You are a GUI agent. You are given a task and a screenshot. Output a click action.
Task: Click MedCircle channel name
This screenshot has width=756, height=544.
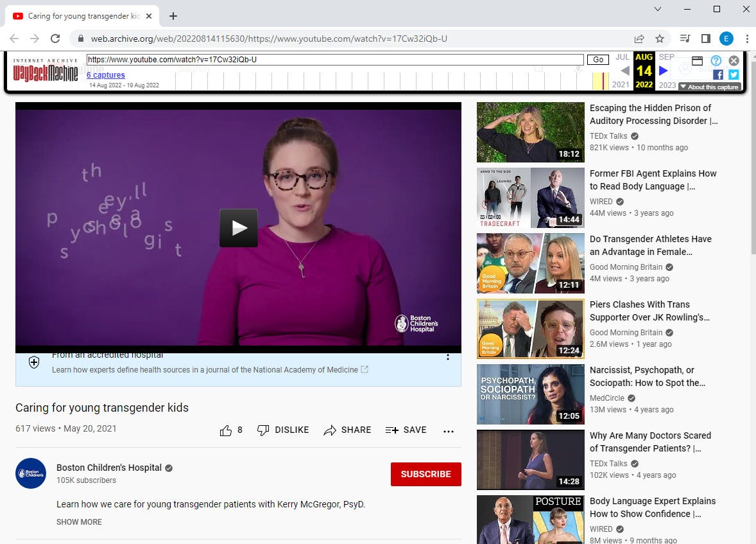(x=607, y=398)
